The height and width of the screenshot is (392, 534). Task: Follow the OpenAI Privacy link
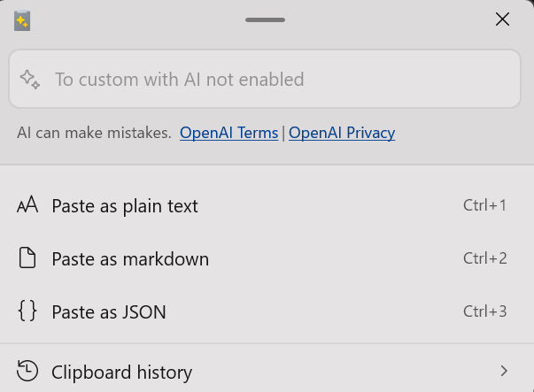pos(342,133)
